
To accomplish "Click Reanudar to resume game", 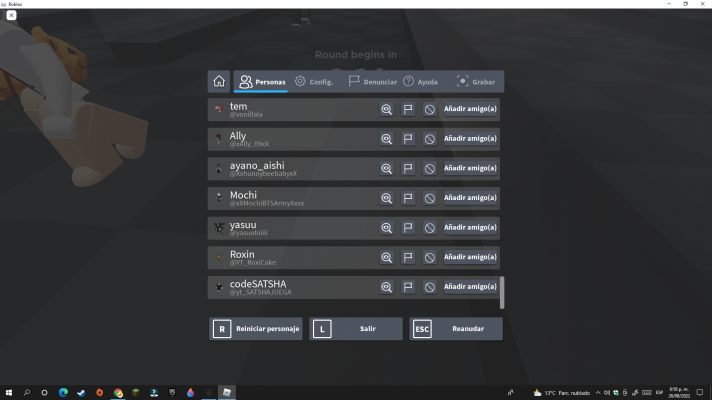I will (x=456, y=329).
